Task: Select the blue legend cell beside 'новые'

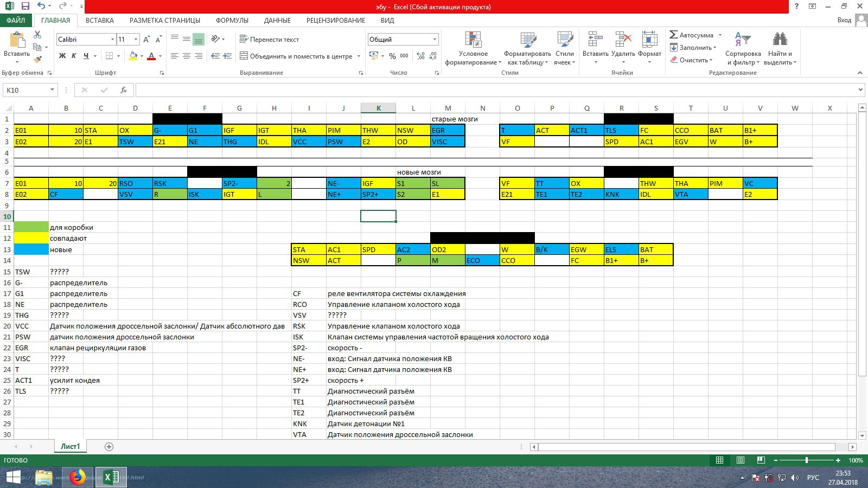Action: [x=31, y=249]
